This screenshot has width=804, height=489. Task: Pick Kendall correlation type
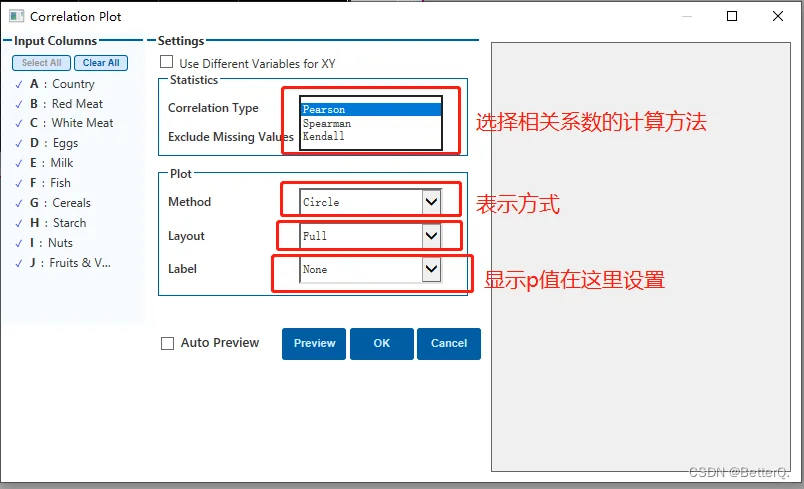tap(371, 136)
